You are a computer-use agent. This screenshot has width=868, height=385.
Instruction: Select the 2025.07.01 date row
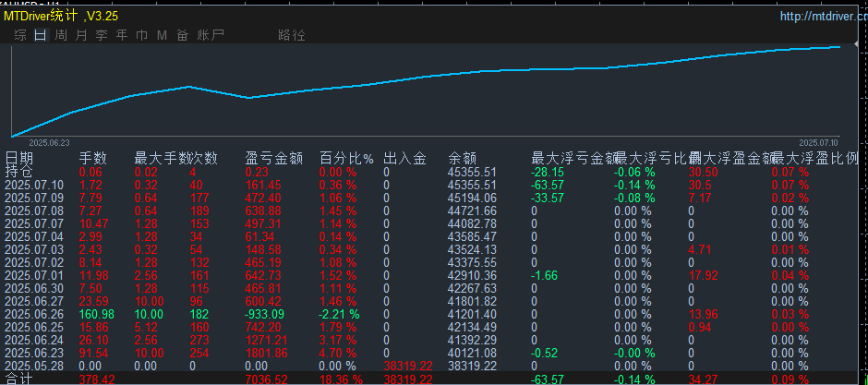pos(34,275)
